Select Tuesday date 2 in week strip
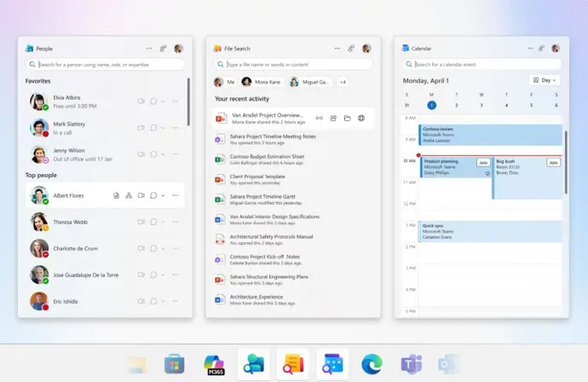This screenshot has width=588, height=382. coord(457,106)
